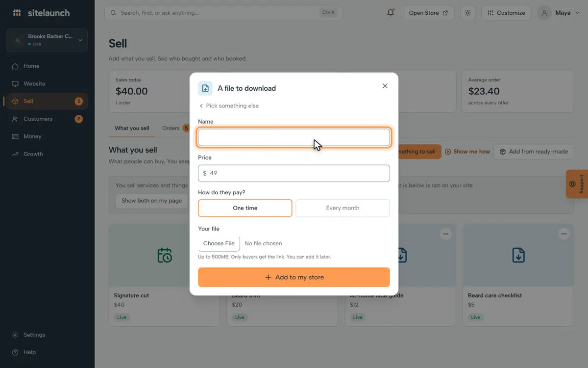Open the Customize button

[506, 13]
